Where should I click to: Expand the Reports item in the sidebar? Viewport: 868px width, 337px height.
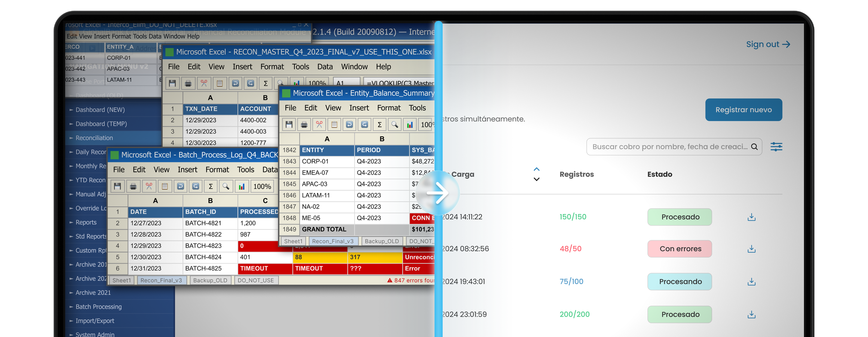click(86, 222)
